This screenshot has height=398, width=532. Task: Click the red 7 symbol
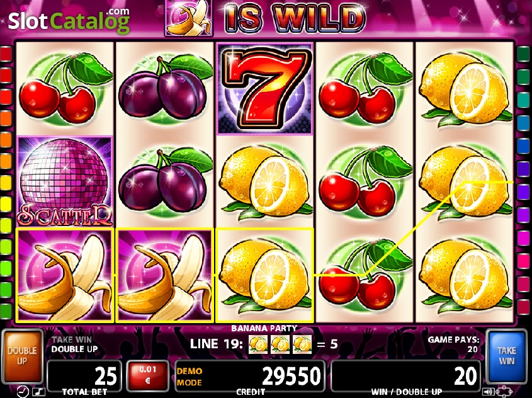pyautogui.click(x=264, y=89)
